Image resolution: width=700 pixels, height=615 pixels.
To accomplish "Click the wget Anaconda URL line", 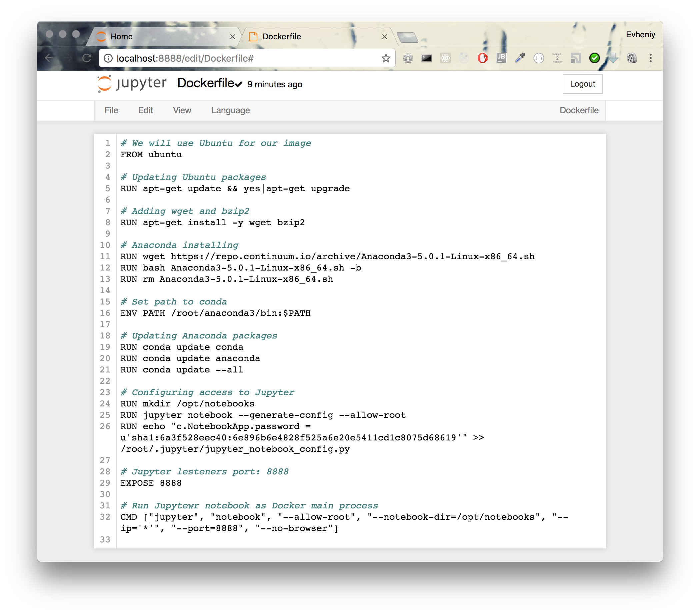I will pyautogui.click(x=327, y=256).
